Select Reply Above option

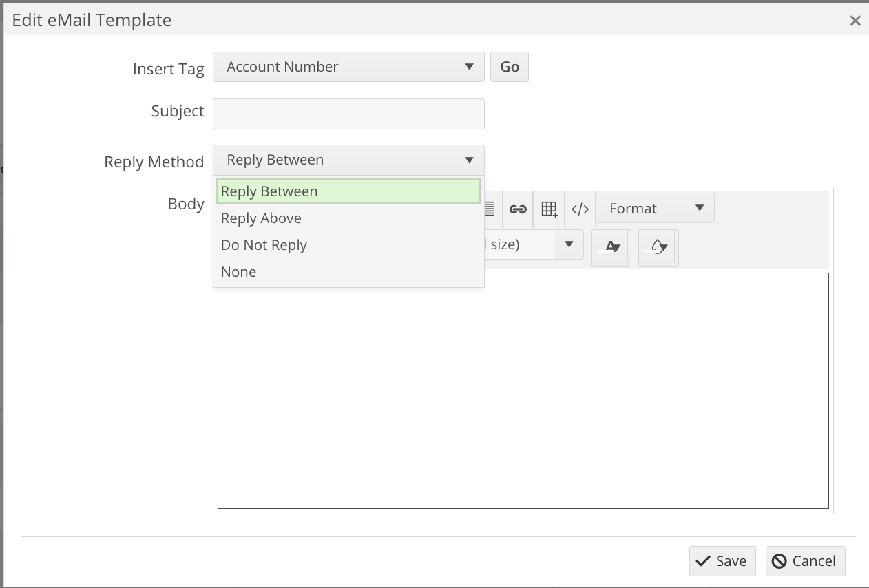pos(348,218)
